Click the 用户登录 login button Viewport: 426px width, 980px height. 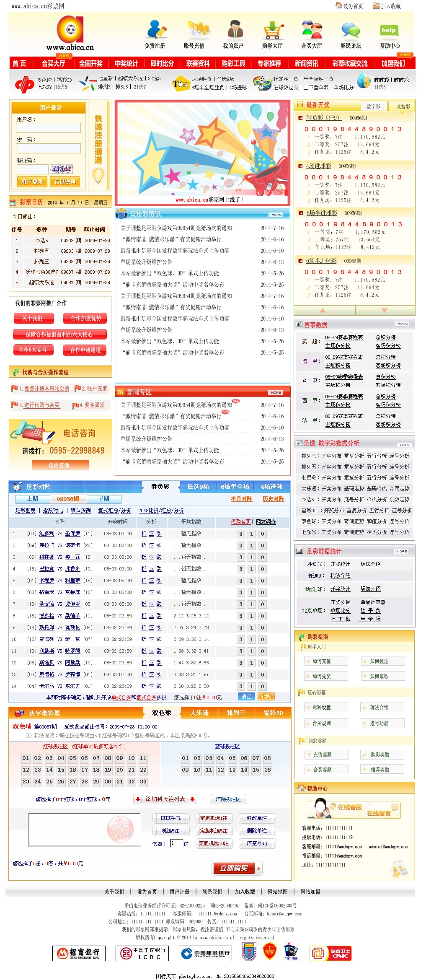(32, 181)
